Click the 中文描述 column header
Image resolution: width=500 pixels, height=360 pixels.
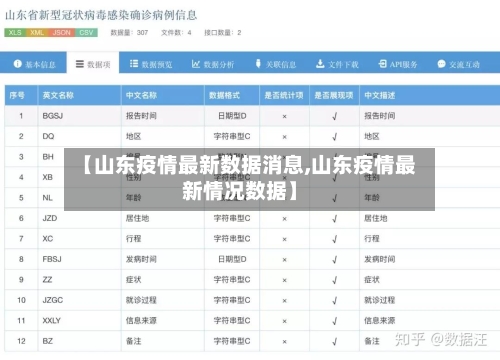[x=430, y=95]
